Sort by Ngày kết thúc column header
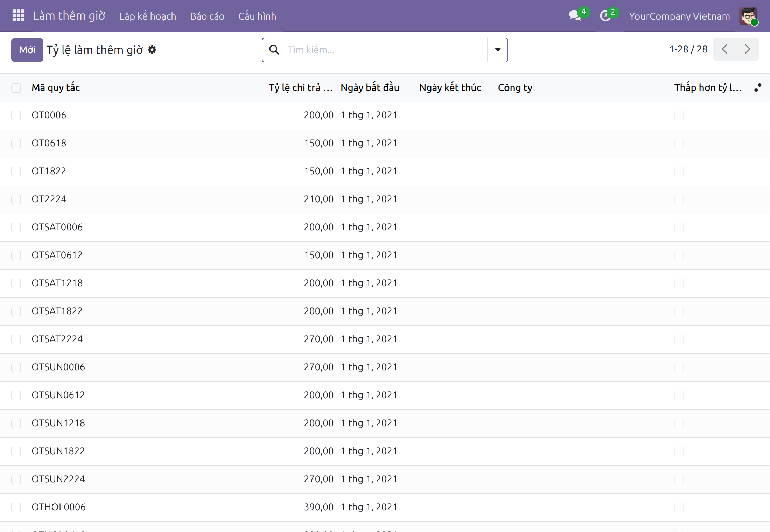Screen dimensions: 770x532 pos(450,87)
